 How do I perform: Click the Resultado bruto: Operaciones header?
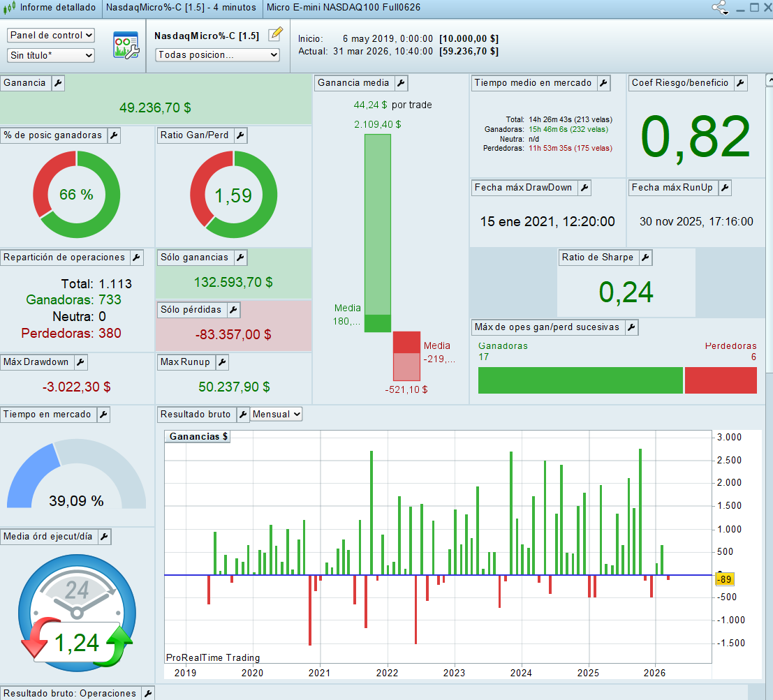[x=70, y=694]
